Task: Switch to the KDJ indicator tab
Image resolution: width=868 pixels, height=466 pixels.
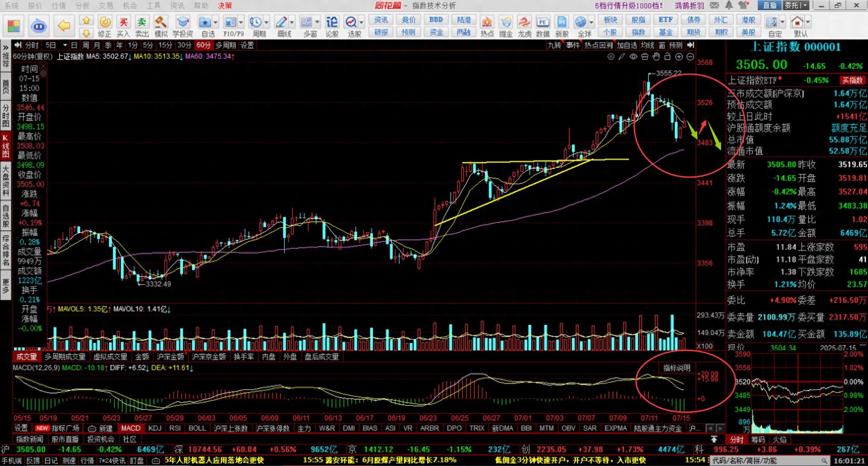Action: click(155, 428)
